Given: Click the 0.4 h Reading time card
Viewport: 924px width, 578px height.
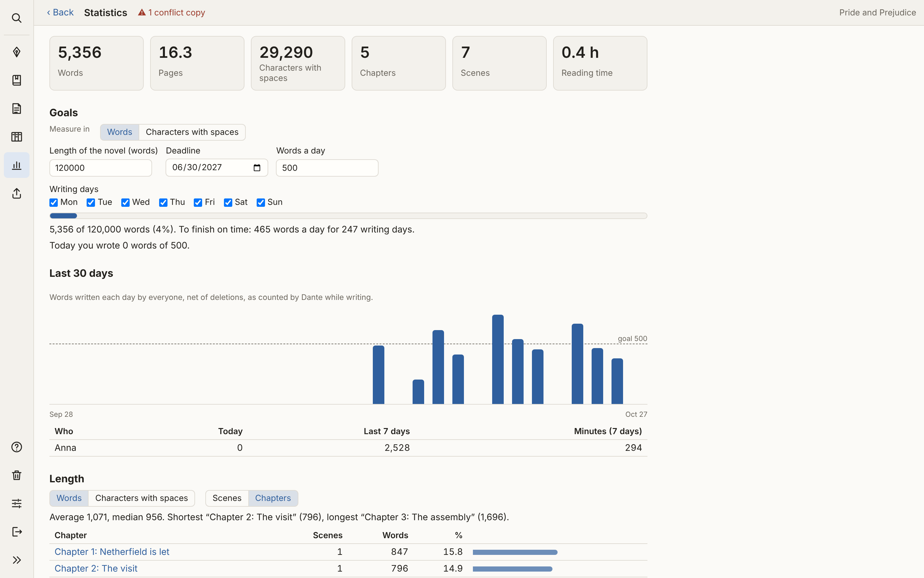Looking at the screenshot, I should (x=600, y=64).
